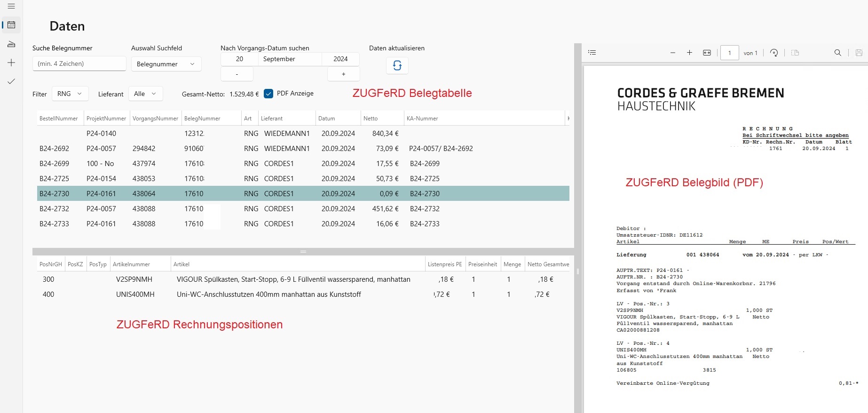This screenshot has height=413, width=868.
Task: Select row with BestellNummer B24-2692
Action: pos(303,149)
